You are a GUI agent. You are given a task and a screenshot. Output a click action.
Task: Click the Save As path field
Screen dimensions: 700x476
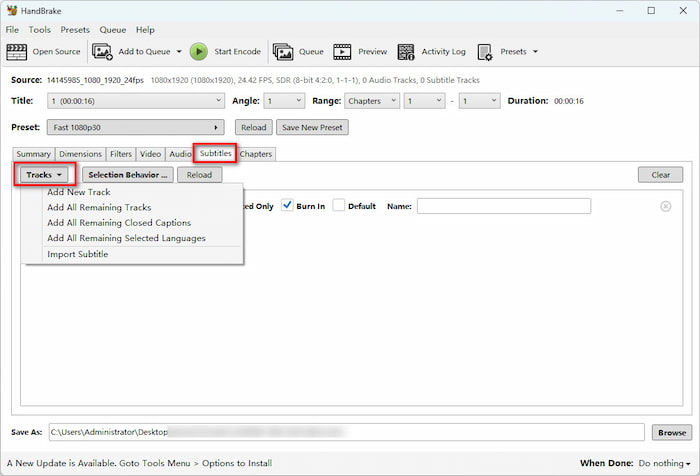click(346, 432)
